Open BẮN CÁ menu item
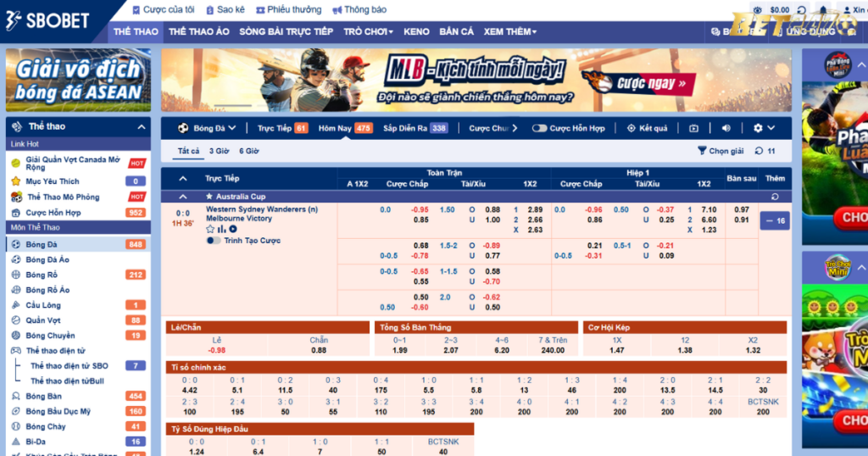The width and height of the screenshot is (868, 456). tap(457, 31)
